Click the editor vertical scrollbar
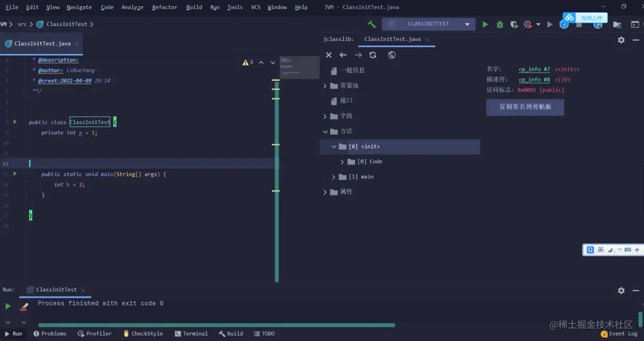Image resolution: width=644 pixels, height=341 pixels. tap(277, 181)
